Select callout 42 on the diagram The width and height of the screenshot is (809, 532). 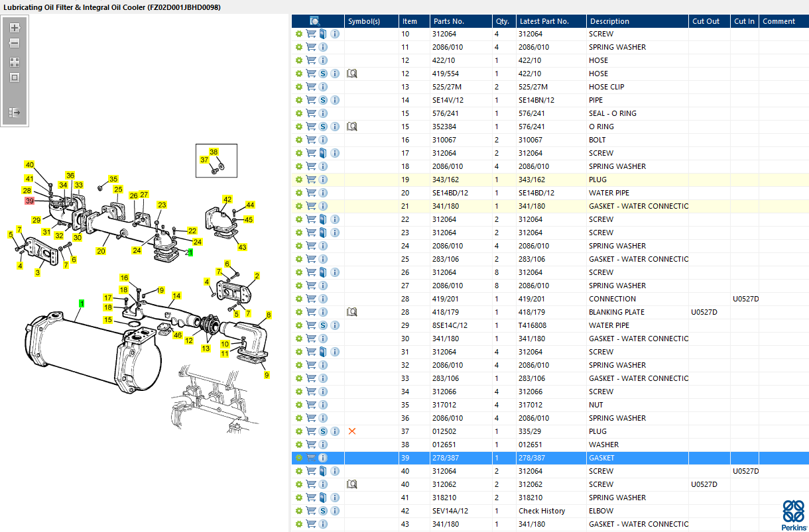[x=227, y=199]
